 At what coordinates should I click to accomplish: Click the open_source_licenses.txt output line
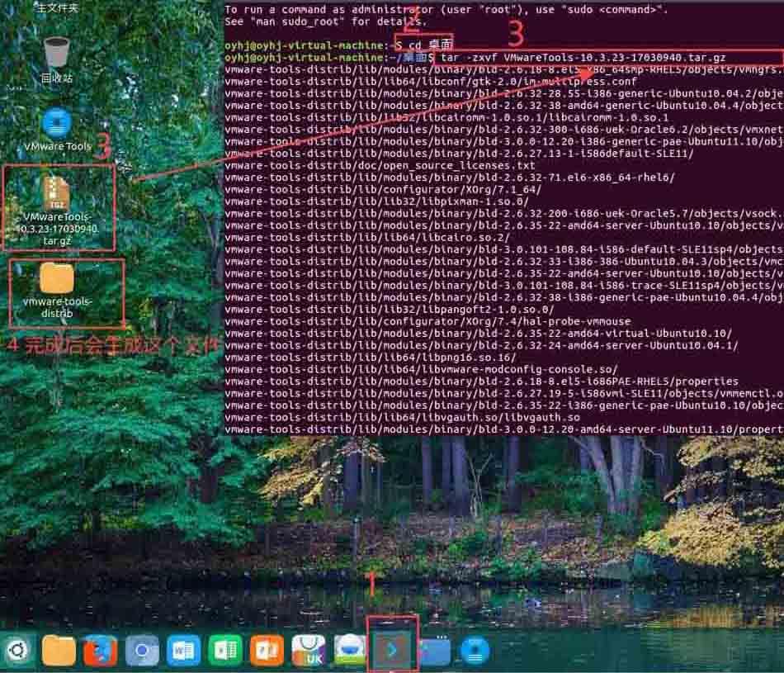[380, 166]
